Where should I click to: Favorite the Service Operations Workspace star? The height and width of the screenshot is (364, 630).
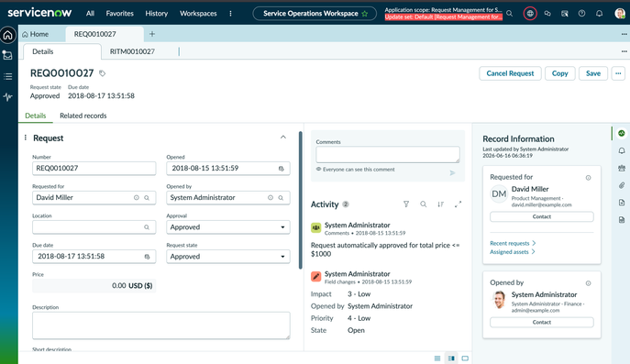(365, 14)
